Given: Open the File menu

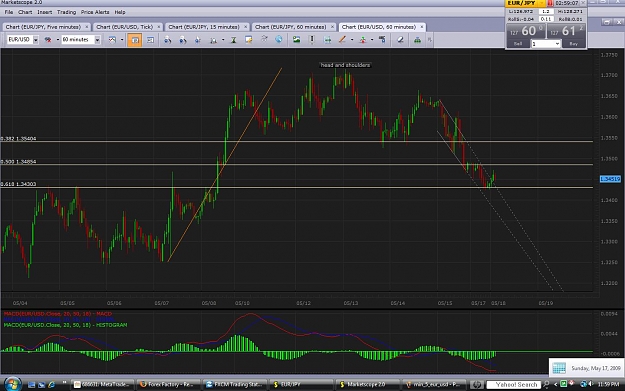Looking at the screenshot, I should tap(9, 12).
